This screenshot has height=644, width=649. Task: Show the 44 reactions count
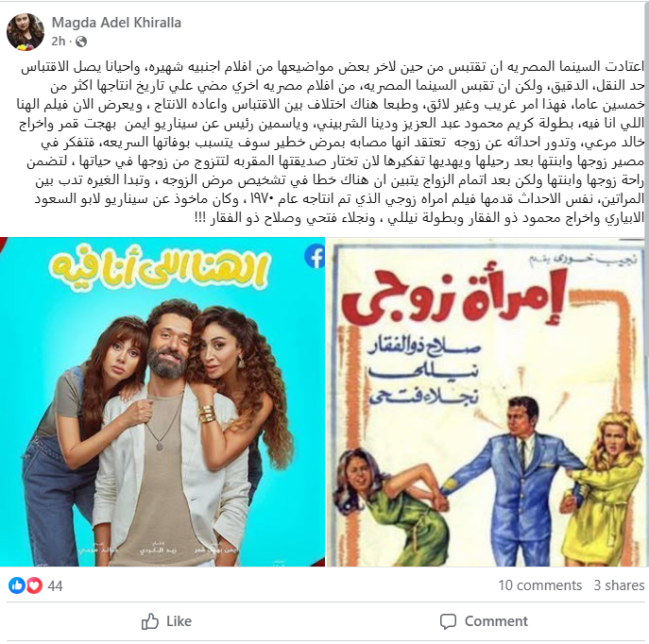point(55,586)
